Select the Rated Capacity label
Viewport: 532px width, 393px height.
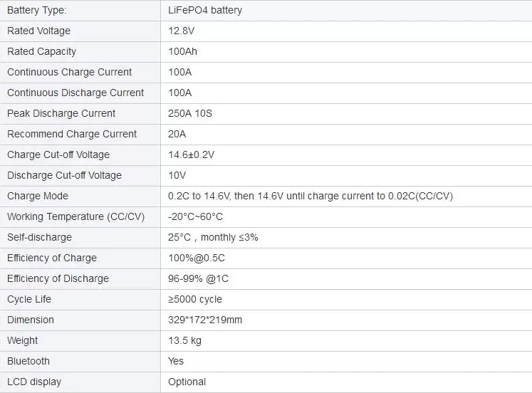coord(41,51)
